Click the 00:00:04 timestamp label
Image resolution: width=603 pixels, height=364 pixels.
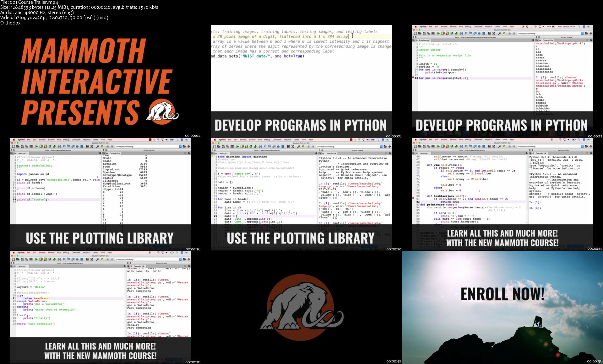tap(193, 136)
